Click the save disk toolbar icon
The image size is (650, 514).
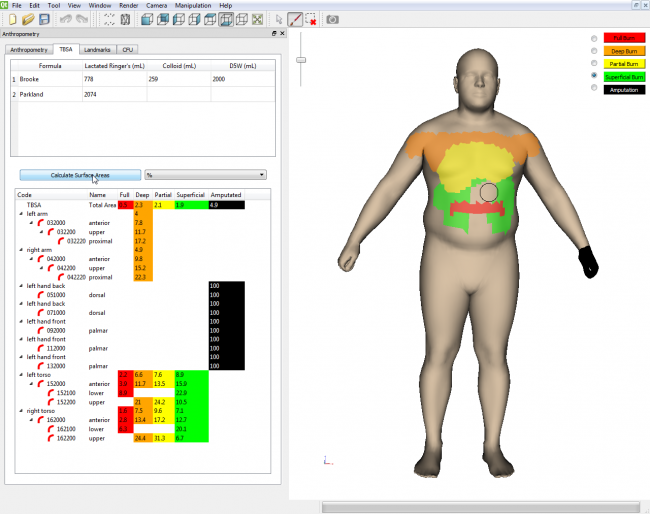tap(44, 19)
